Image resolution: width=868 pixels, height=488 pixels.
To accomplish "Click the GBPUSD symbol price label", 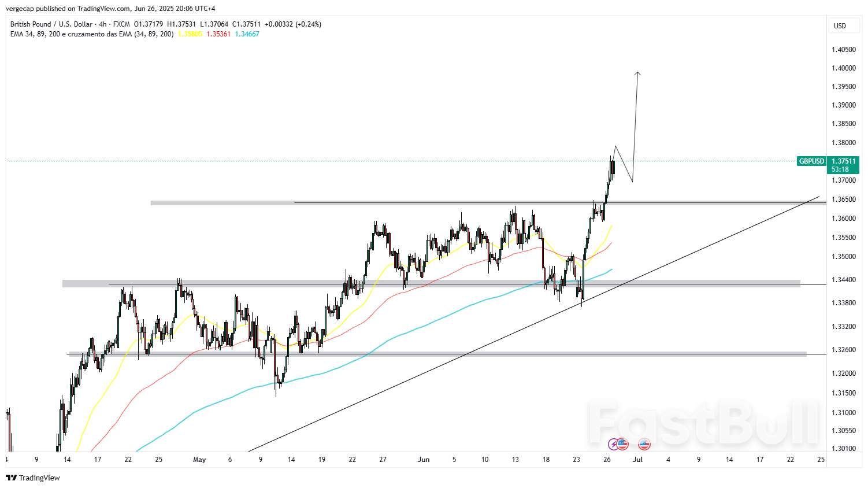I will tap(811, 161).
